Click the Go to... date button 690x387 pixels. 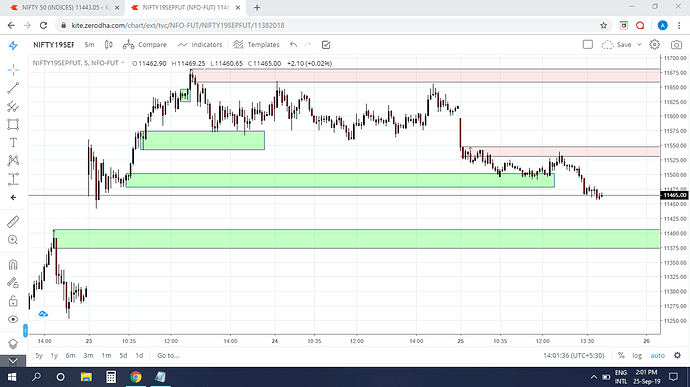tap(168, 355)
